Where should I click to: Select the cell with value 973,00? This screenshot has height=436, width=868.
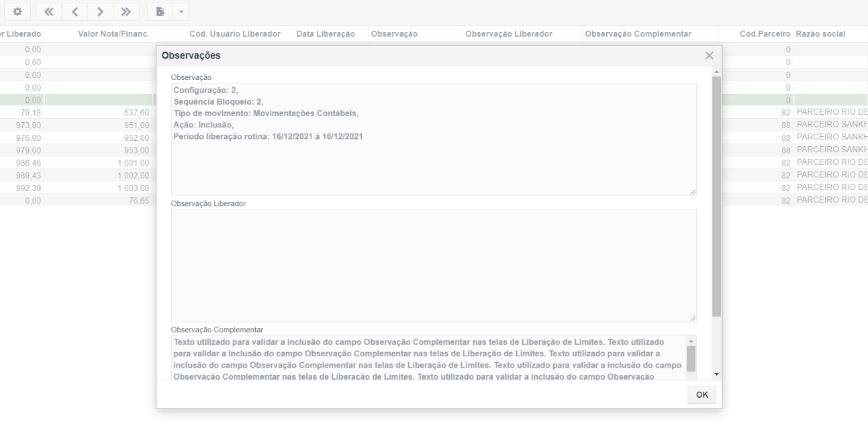coord(22,125)
